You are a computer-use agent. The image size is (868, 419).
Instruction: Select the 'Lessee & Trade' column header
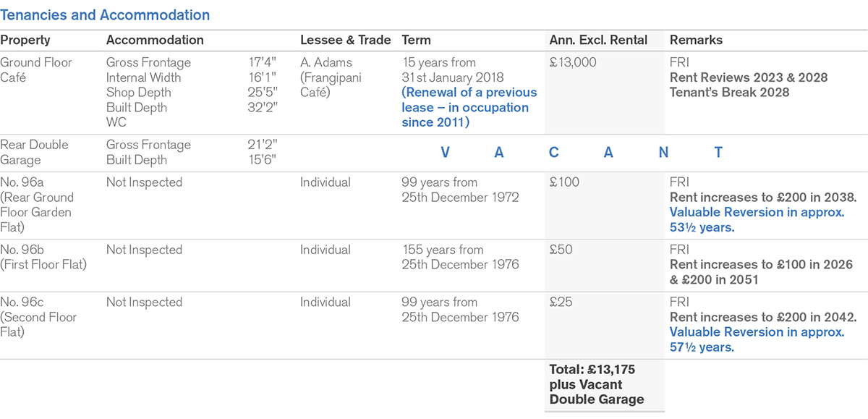click(345, 41)
